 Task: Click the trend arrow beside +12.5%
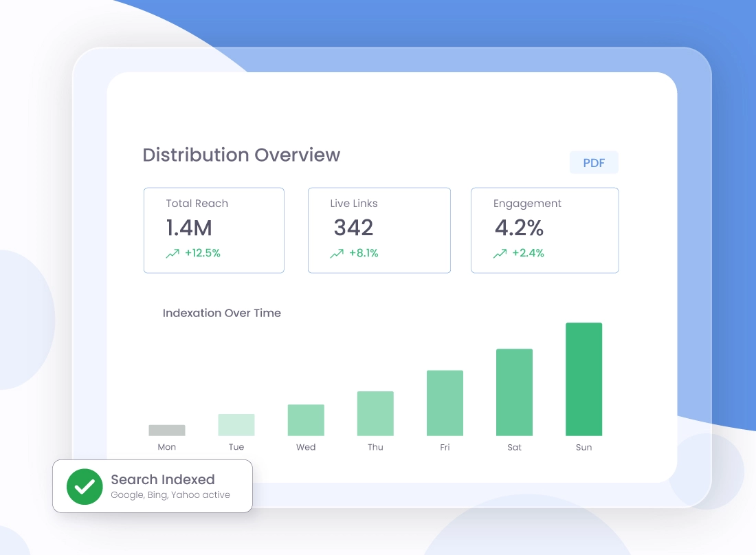tap(173, 253)
